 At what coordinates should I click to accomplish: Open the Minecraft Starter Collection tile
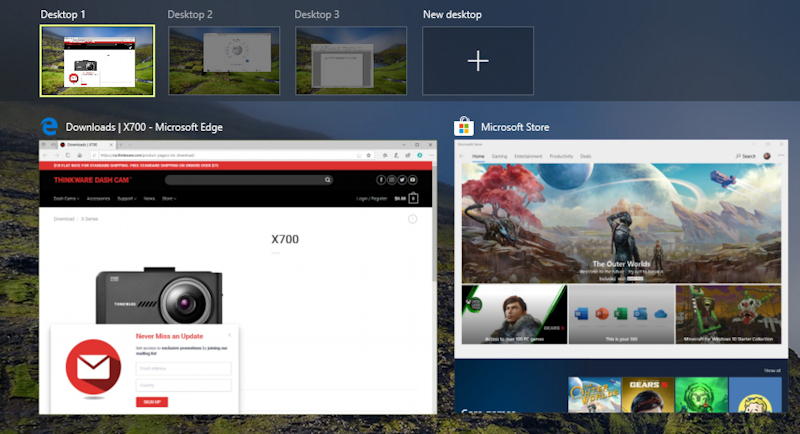(728, 314)
